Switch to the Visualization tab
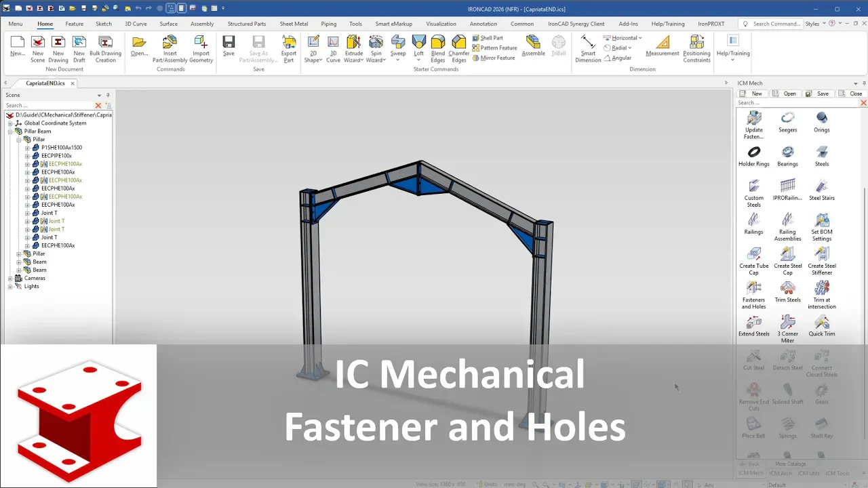The width and height of the screenshot is (868, 488). point(441,24)
